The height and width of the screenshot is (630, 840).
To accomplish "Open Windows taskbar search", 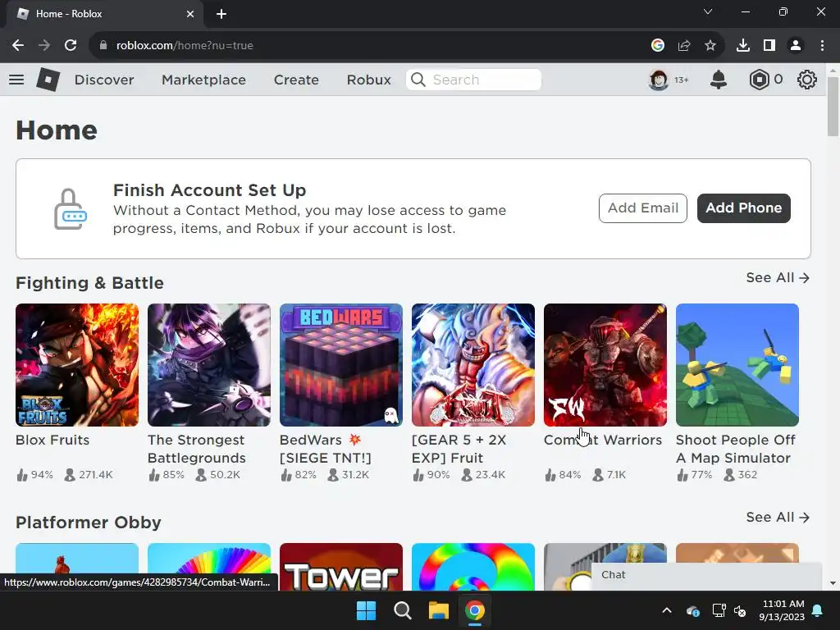I will (x=402, y=610).
